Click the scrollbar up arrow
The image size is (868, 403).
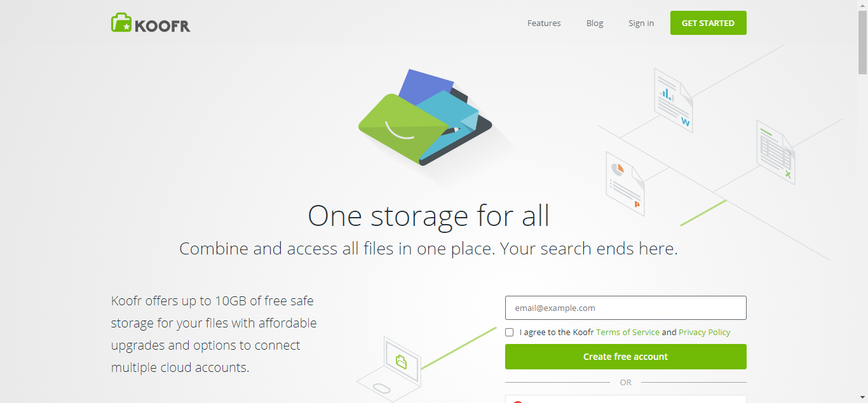(862, 5)
